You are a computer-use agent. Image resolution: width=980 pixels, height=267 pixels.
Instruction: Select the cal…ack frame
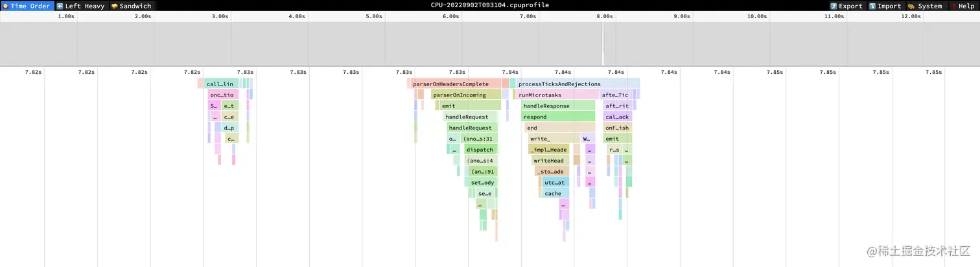click(x=617, y=117)
